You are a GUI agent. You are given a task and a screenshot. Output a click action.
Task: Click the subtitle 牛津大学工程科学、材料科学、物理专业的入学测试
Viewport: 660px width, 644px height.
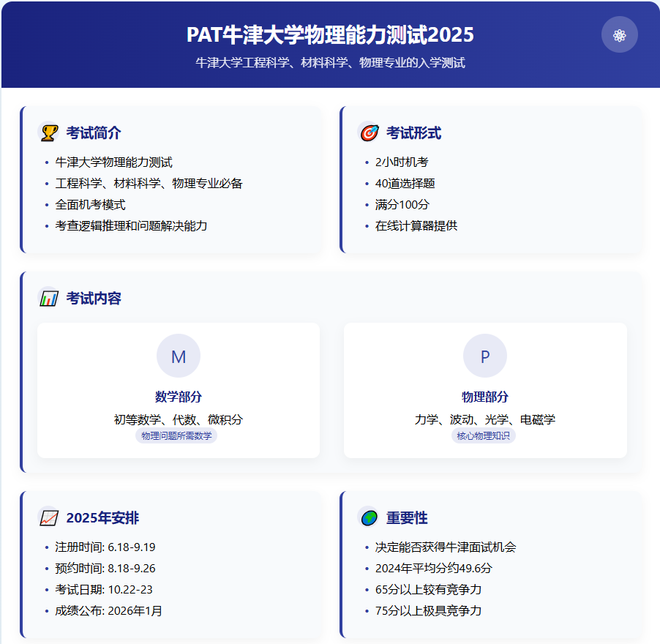[x=330, y=63]
